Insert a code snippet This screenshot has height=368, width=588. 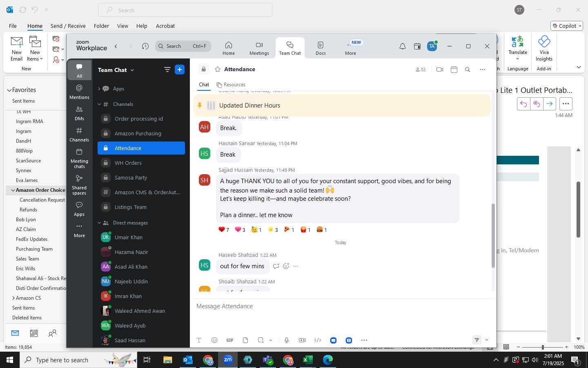click(x=318, y=340)
